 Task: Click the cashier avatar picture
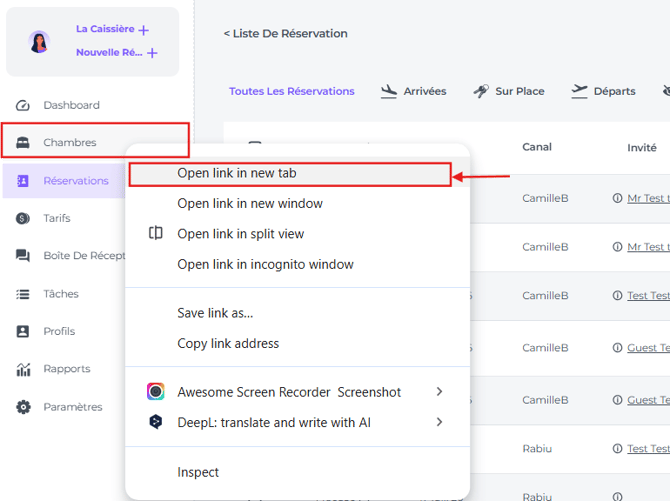[x=39, y=42]
